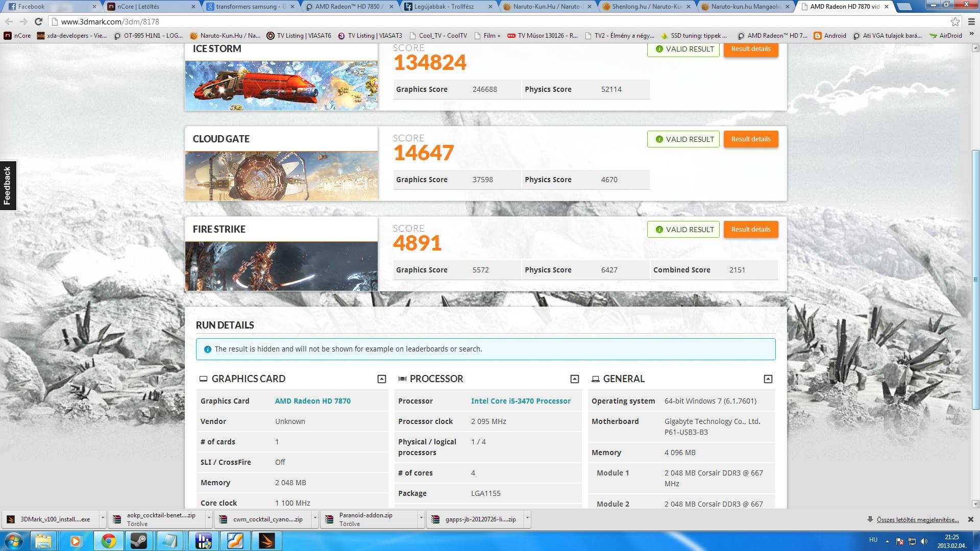
Task: Click system clock 21:25
Action: click(x=951, y=537)
